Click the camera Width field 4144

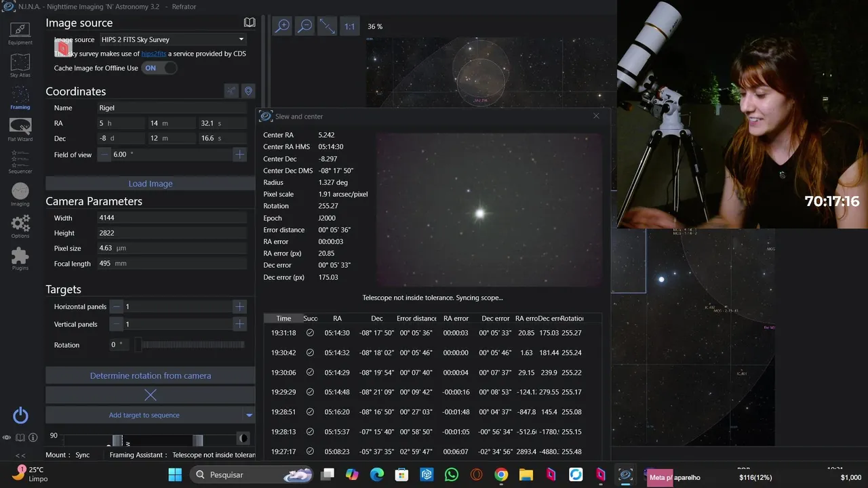pos(172,218)
